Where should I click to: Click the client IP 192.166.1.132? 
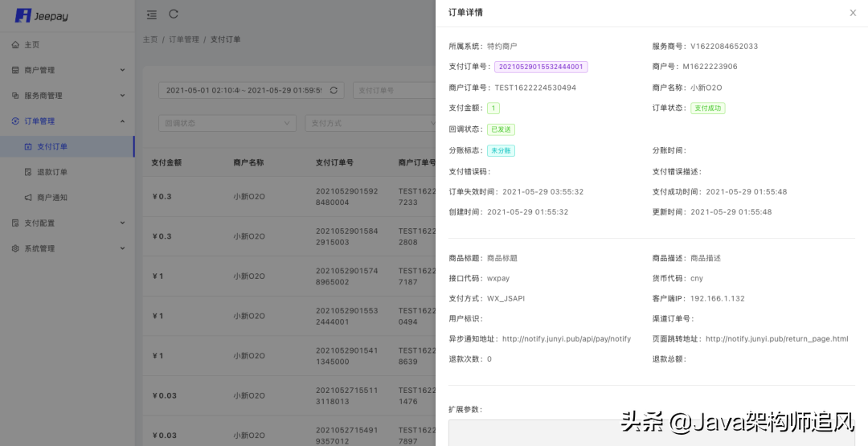tap(718, 298)
